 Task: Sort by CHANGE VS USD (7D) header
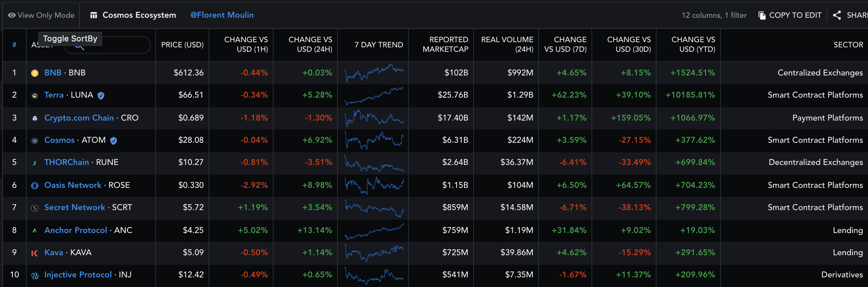click(566, 44)
